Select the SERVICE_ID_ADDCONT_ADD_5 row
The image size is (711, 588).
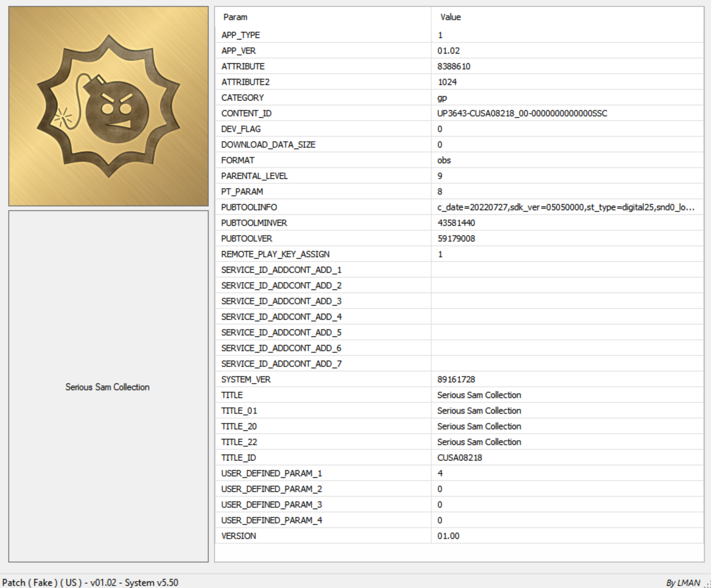coord(459,332)
